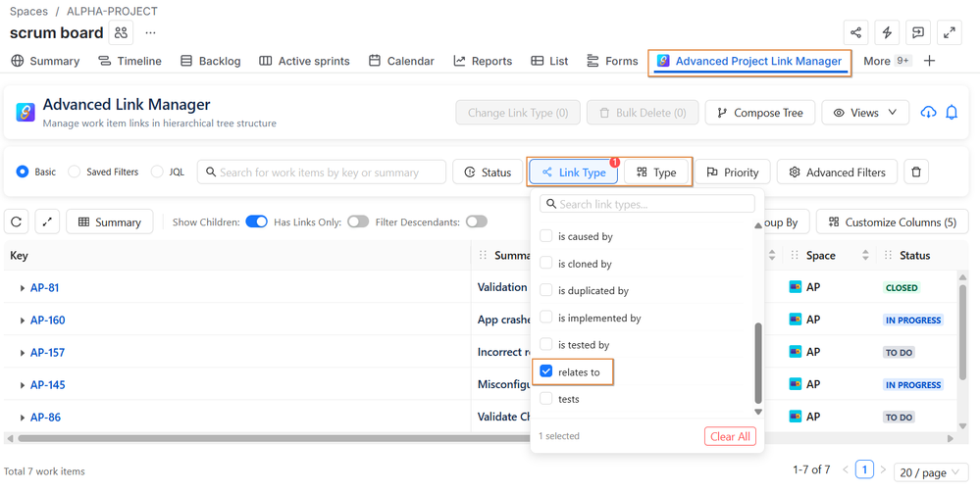Click the expand-all arrows icon above the table
The width and height of the screenshot is (980, 493).
click(x=47, y=222)
